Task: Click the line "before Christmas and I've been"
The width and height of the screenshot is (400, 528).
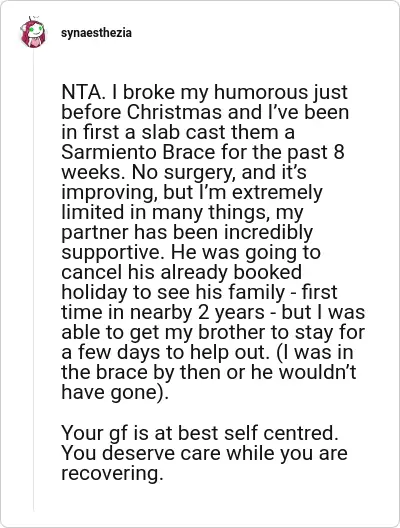Action: [205, 112]
